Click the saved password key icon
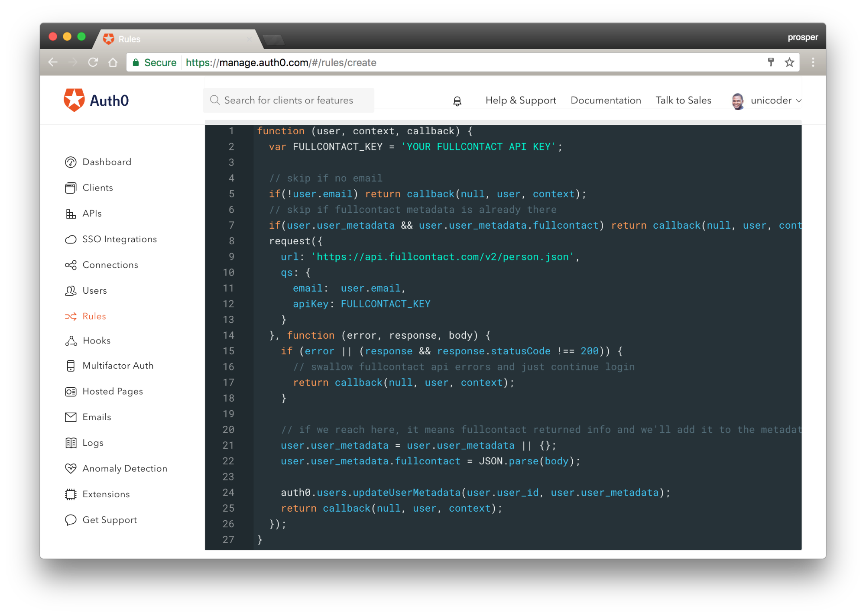This screenshot has width=866, height=616. pos(771,62)
